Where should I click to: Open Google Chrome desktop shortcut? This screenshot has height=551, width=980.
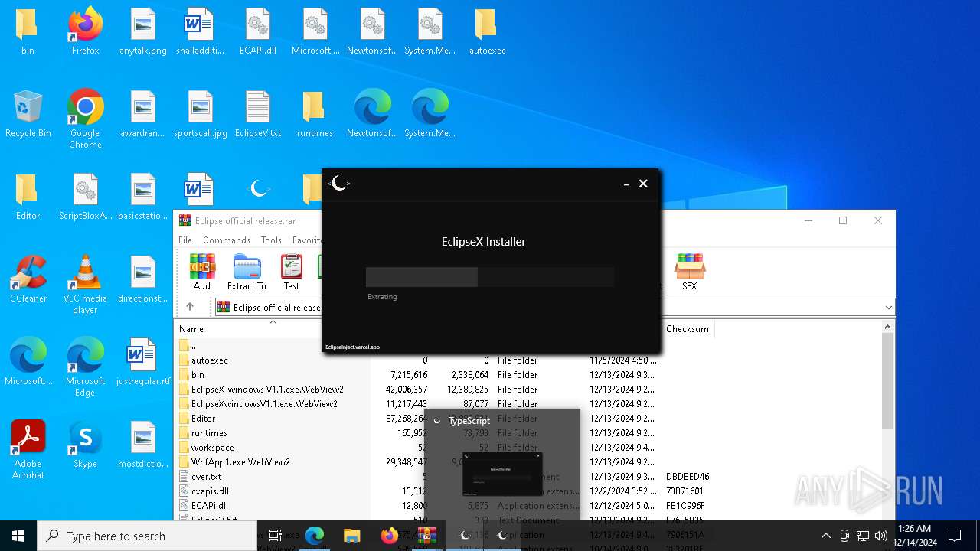pyautogui.click(x=85, y=119)
